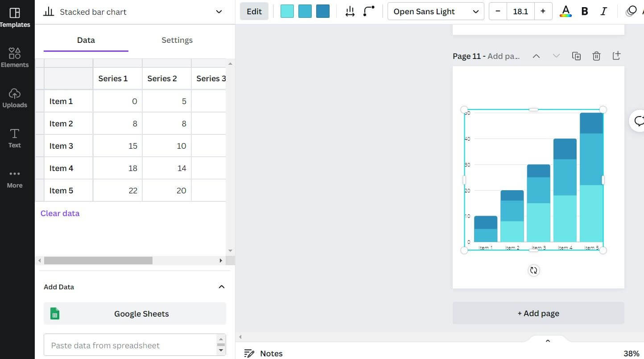Click the Clear data link
This screenshot has height=359, width=644.
60,213
